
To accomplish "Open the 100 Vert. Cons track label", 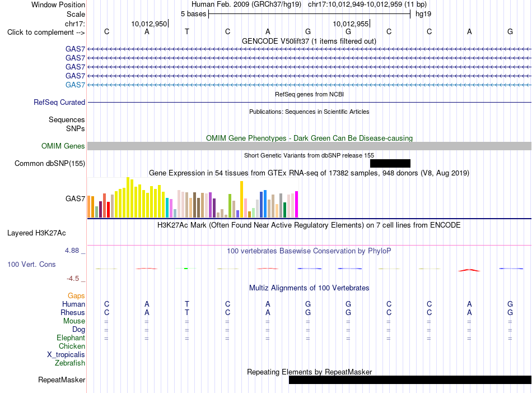I will [31, 264].
